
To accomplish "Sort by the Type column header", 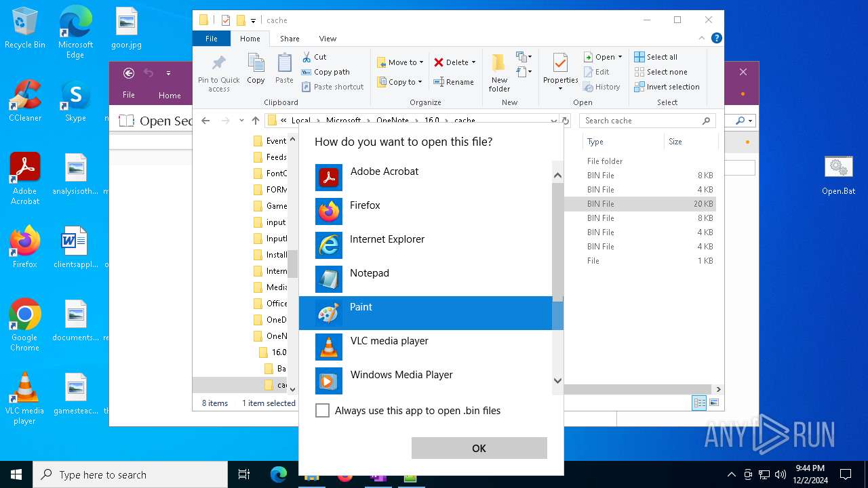I will 623,142.
